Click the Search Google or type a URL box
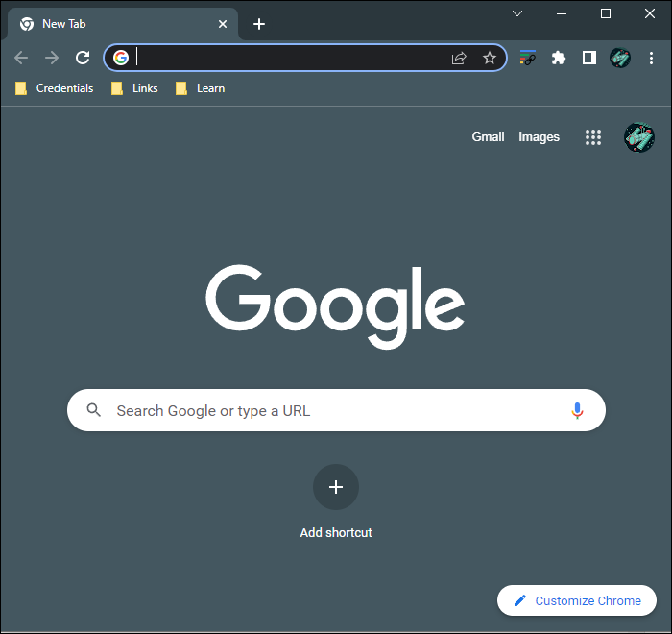 tap(336, 410)
